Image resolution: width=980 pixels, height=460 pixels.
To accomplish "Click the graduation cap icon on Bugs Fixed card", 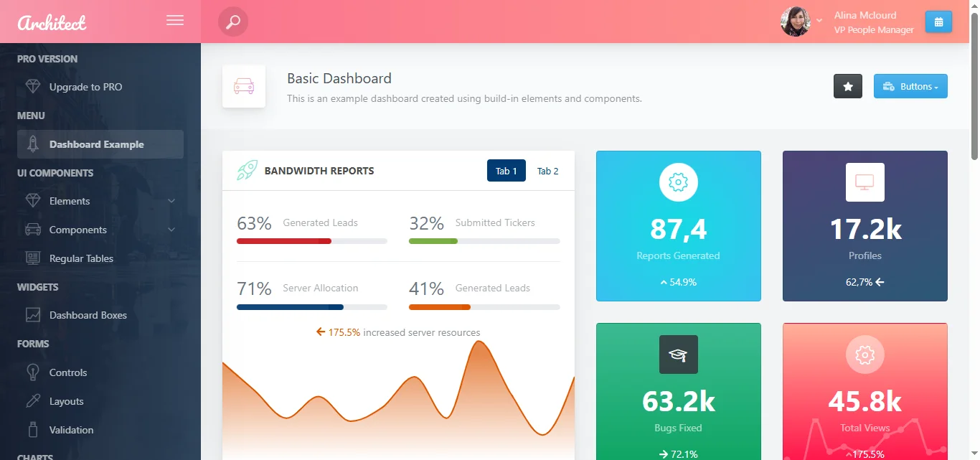I will 678,354.
